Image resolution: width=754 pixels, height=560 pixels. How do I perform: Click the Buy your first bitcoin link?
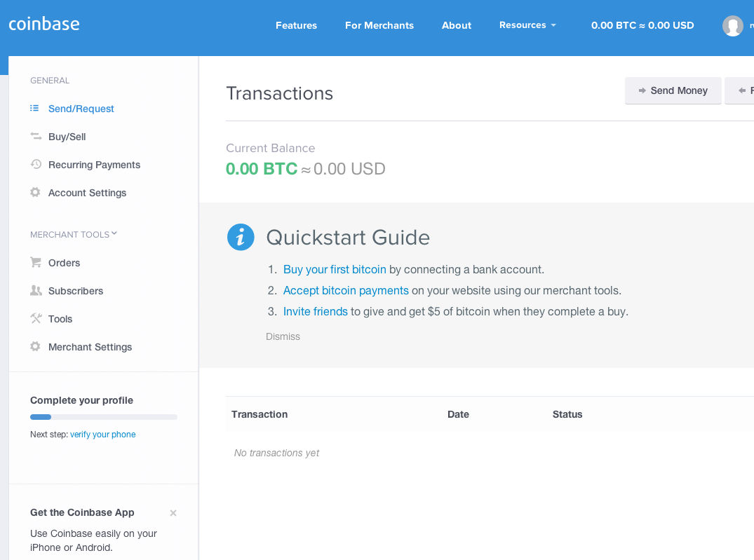click(335, 269)
